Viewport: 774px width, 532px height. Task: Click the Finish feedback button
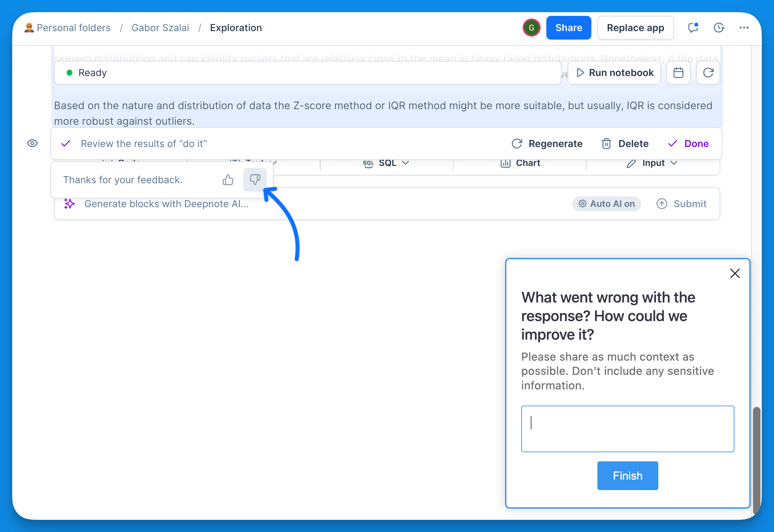pos(628,476)
